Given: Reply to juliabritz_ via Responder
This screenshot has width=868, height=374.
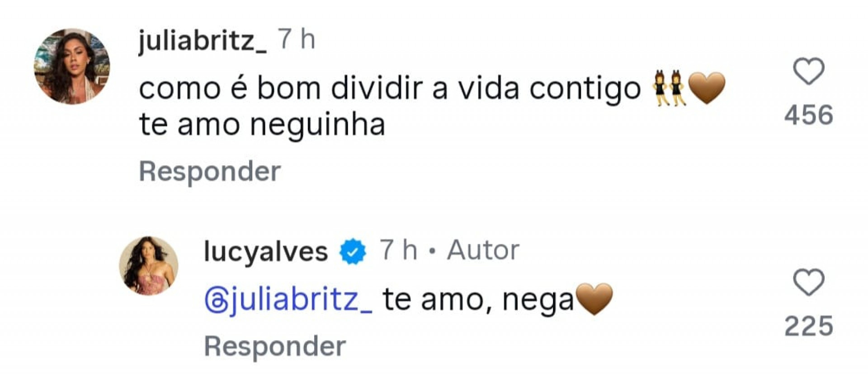Looking at the screenshot, I should coord(210,171).
